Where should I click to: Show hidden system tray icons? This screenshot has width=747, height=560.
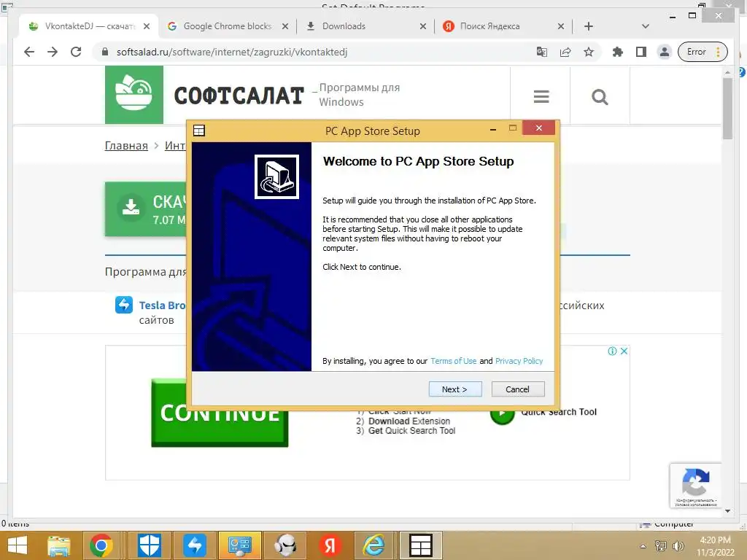(x=643, y=546)
